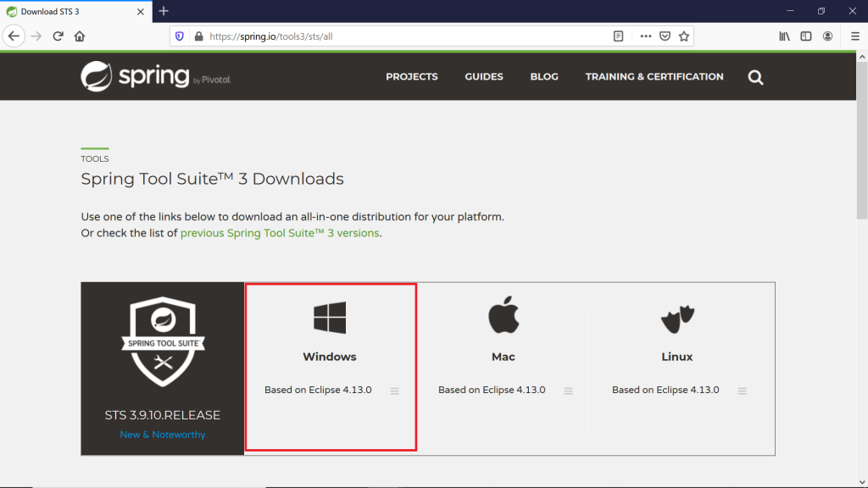The width and height of the screenshot is (868, 488).
Task: Save page to Pocket
Action: point(665,36)
